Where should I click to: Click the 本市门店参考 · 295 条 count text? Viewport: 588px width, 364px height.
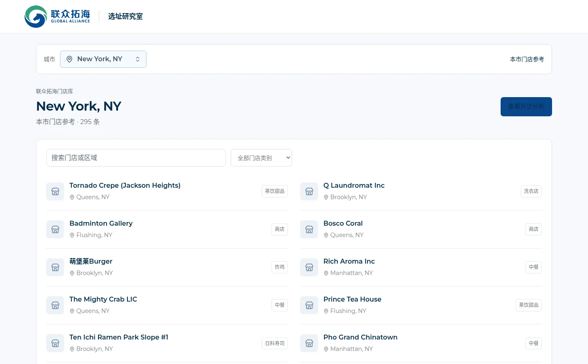tap(68, 122)
